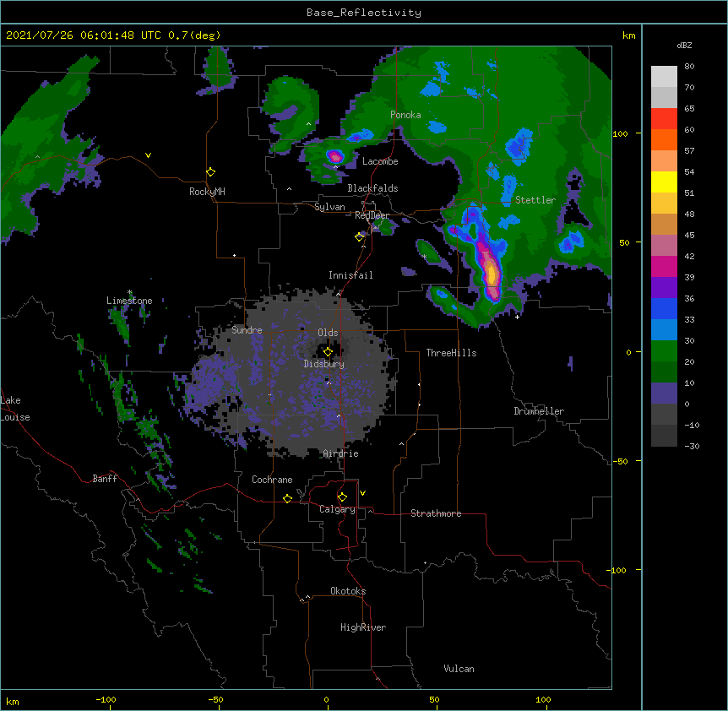Image resolution: width=728 pixels, height=711 pixels.
Task: Pick the pink 45 dBZ legend swatch
Action: pos(664,246)
